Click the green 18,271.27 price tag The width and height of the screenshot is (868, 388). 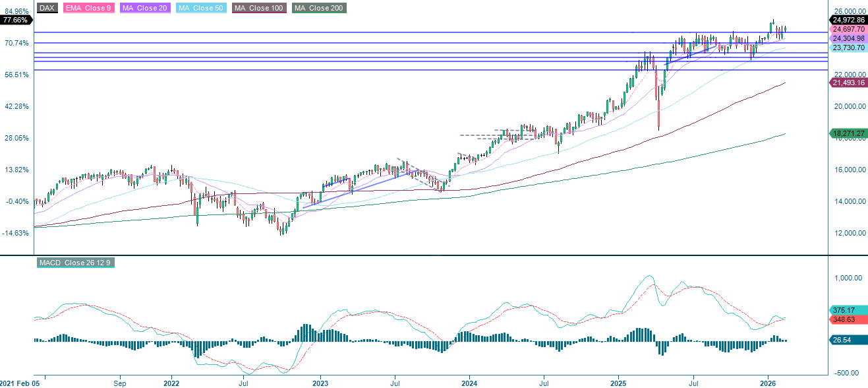pos(848,133)
